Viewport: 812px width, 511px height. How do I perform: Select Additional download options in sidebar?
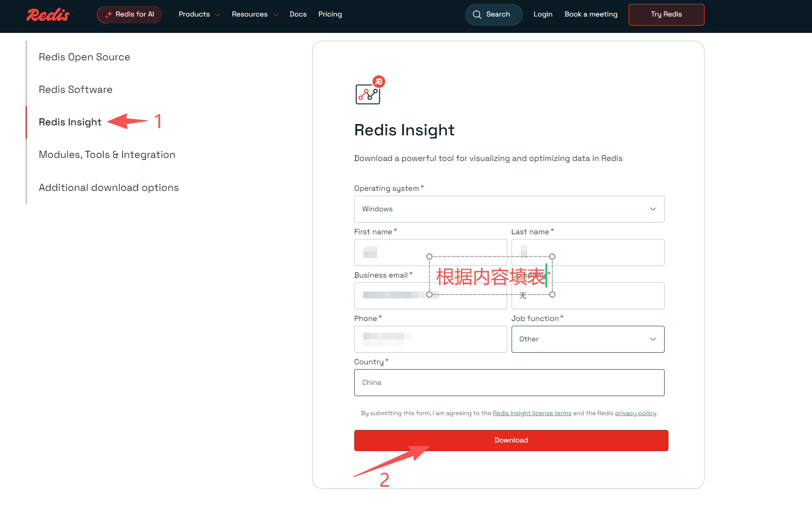(109, 187)
